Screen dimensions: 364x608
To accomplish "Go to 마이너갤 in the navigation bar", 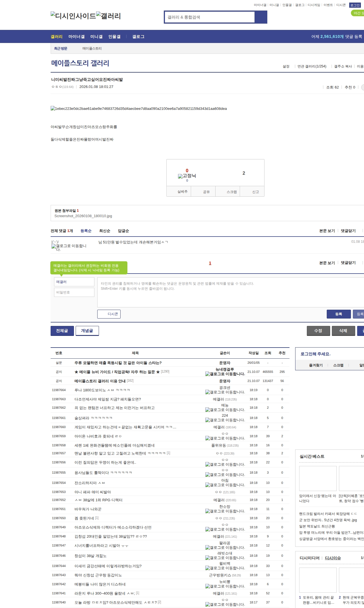I will [x=76, y=37].
